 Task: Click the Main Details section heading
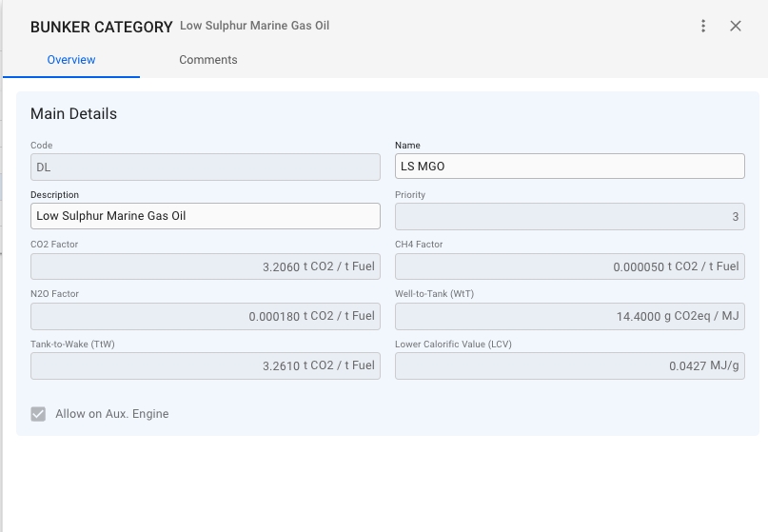click(x=73, y=114)
